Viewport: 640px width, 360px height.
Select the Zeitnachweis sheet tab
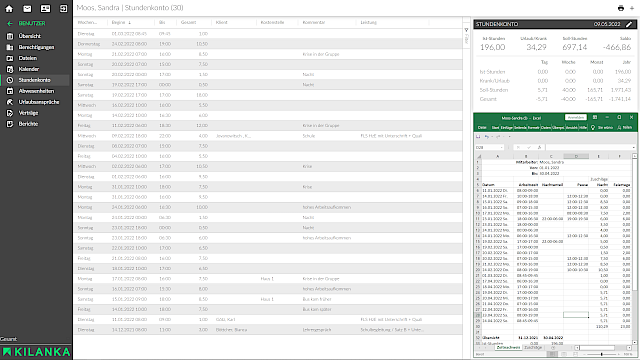[509, 348]
